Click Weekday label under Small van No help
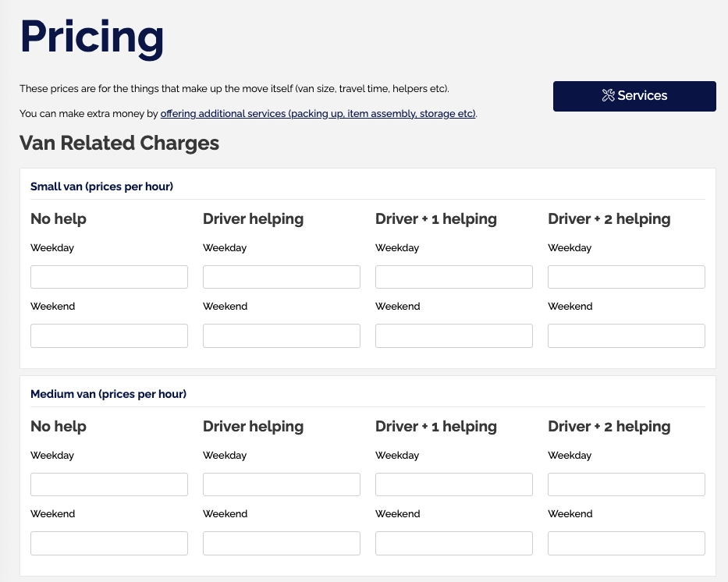Viewport: 728px width, 582px height. (52, 248)
